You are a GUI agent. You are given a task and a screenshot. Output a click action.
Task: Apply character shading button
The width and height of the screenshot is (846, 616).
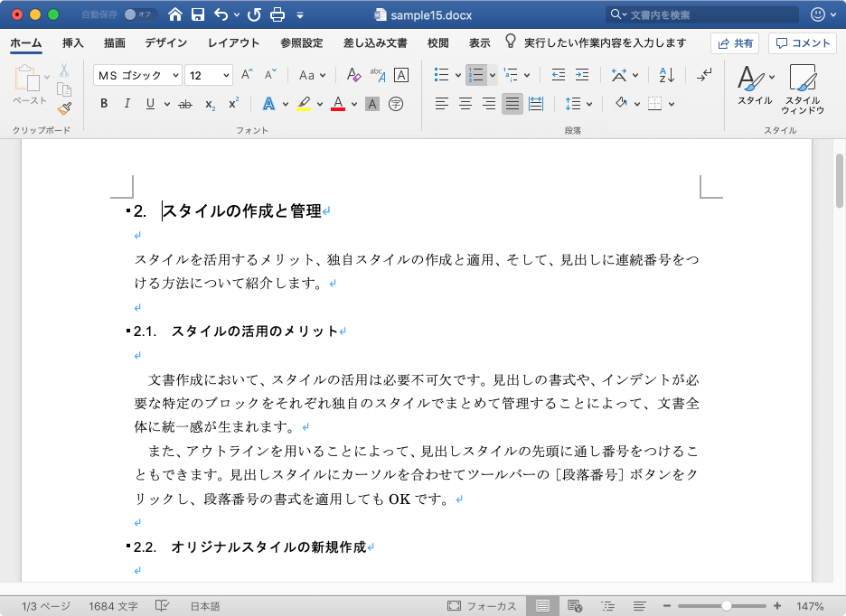coord(372,104)
